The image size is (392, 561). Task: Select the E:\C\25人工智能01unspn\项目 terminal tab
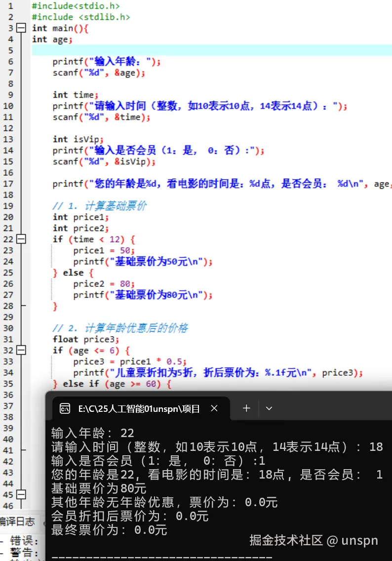[x=141, y=408]
